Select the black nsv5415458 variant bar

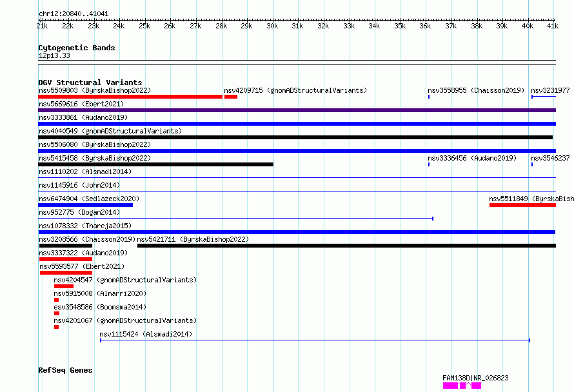point(155,164)
